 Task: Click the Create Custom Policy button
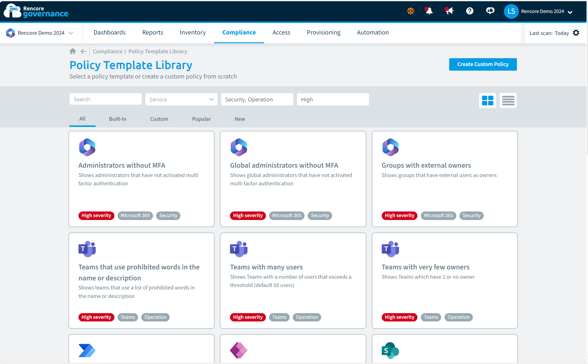(x=483, y=64)
